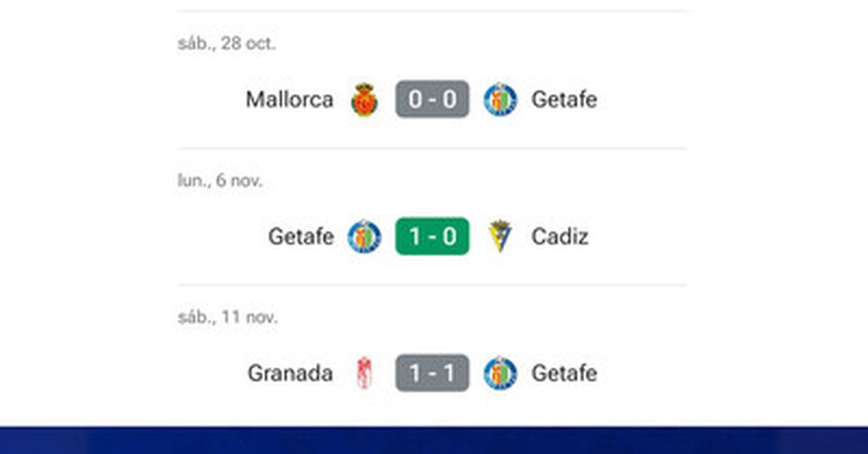Click the lun., 6 nov. date label
This screenshot has height=454, width=868.
(x=220, y=180)
